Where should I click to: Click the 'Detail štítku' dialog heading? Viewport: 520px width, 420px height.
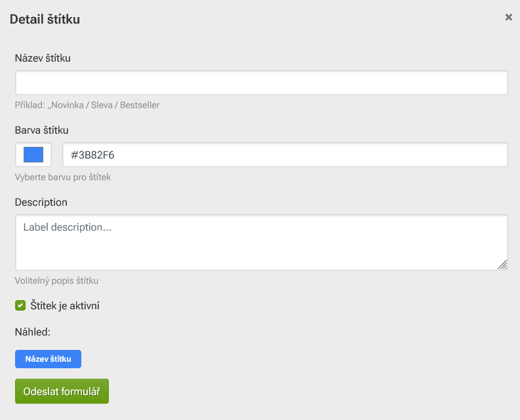(x=45, y=19)
